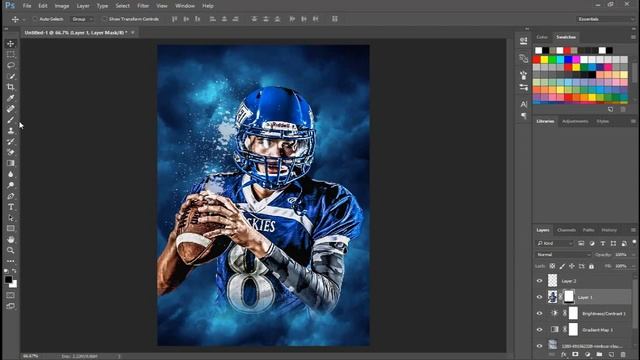Open the Swatches panel flyout menu
The image size is (640, 360).
pyautogui.click(x=633, y=37)
